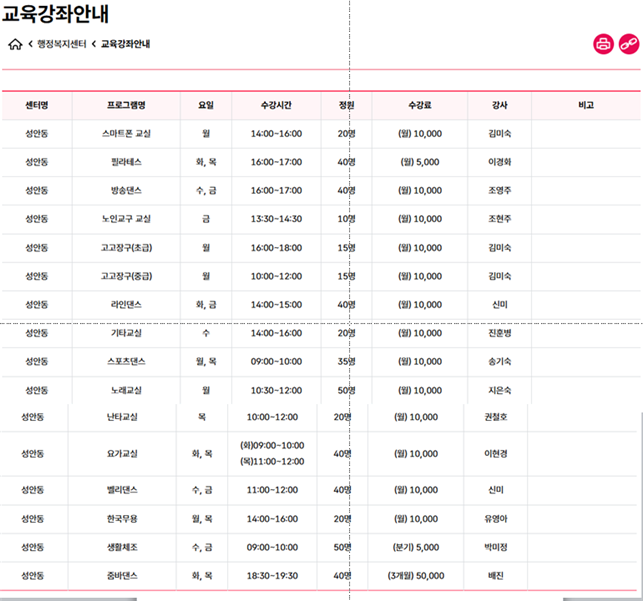Select the 필라테스 program cell
The width and height of the screenshot is (643, 601).
click(126, 161)
